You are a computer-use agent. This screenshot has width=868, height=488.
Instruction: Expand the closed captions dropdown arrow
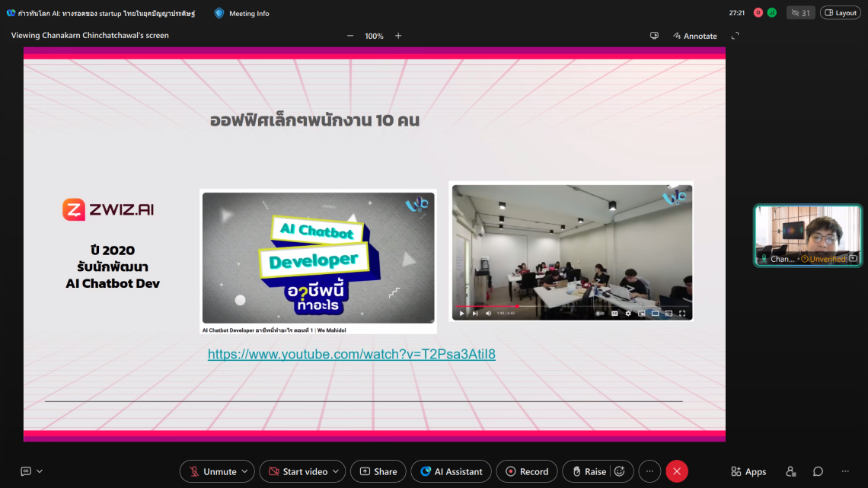[40, 471]
